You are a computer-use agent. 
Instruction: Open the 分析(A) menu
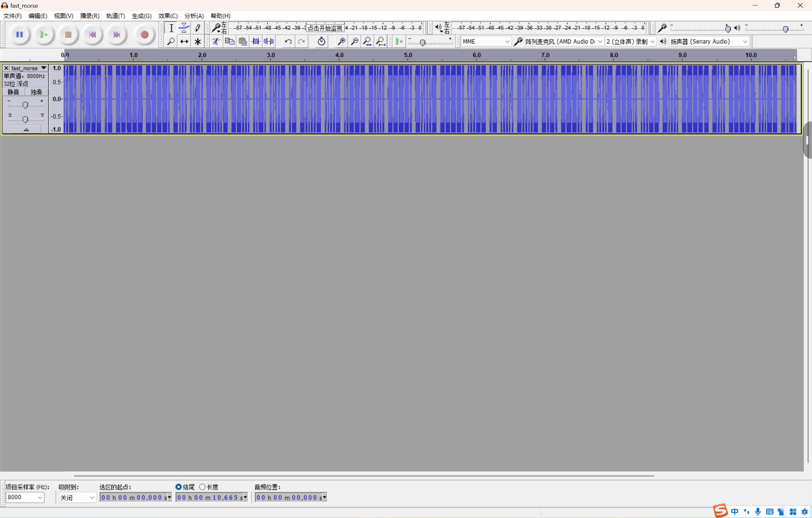[194, 16]
